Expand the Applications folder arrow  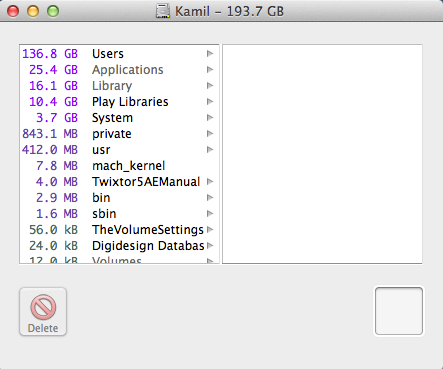pos(210,70)
